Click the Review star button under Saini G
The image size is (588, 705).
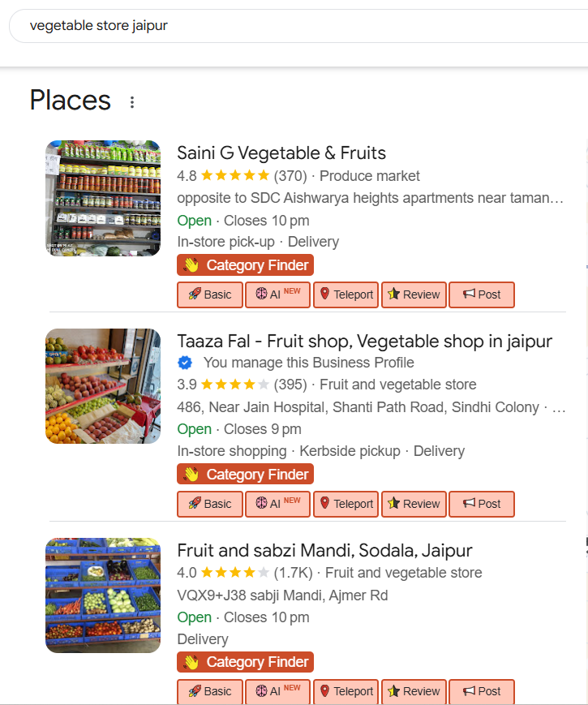coord(414,294)
